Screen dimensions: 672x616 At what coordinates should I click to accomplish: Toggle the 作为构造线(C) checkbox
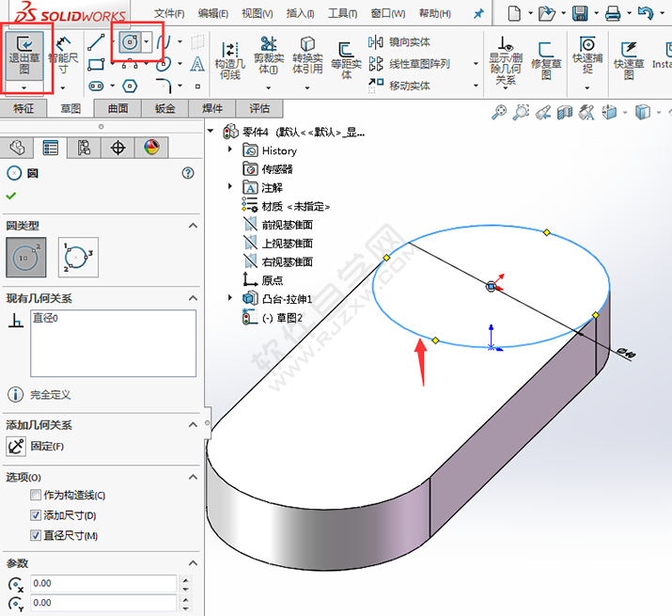(36, 495)
